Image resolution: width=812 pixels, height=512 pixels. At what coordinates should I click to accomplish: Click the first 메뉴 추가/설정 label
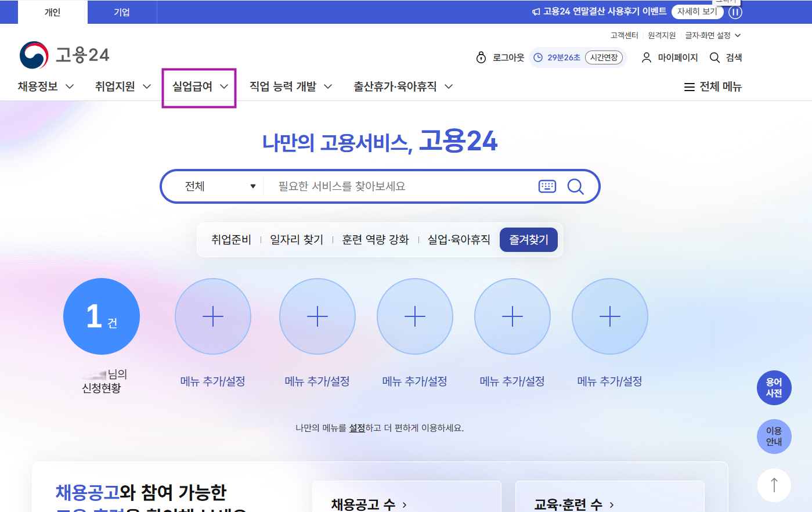click(x=213, y=381)
